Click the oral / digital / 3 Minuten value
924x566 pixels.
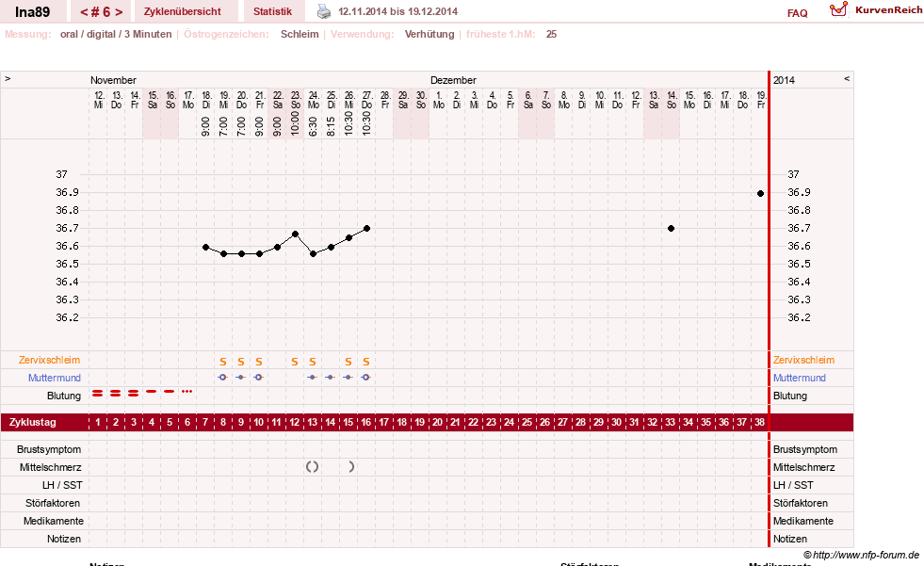(x=116, y=34)
